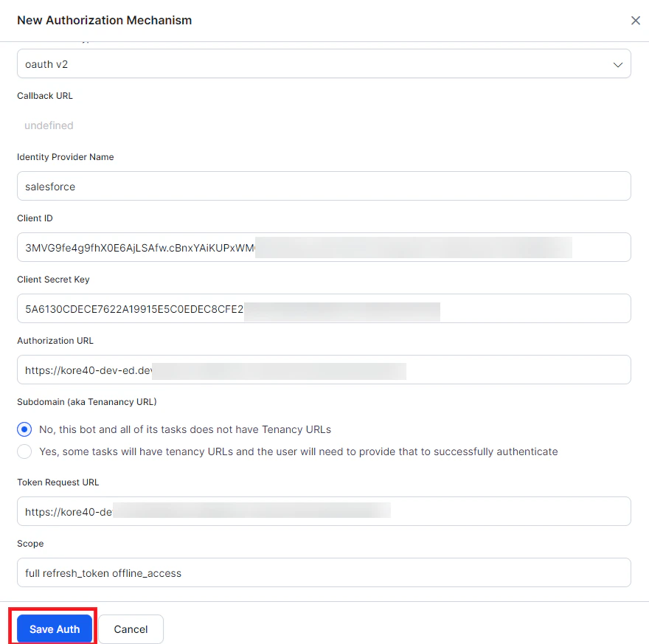This screenshot has width=649, height=644.
Task: Click the New Authorization Mechanism title
Action: [x=104, y=20]
